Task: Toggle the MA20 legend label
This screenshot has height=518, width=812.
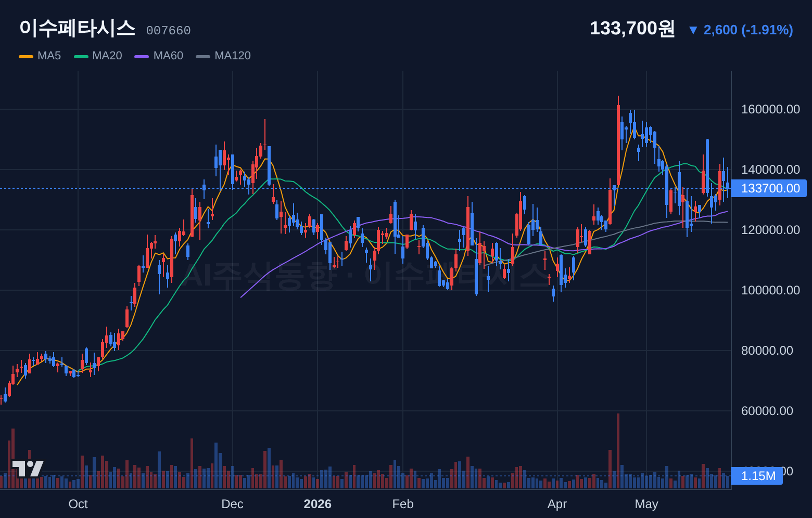Action: pyautogui.click(x=107, y=56)
